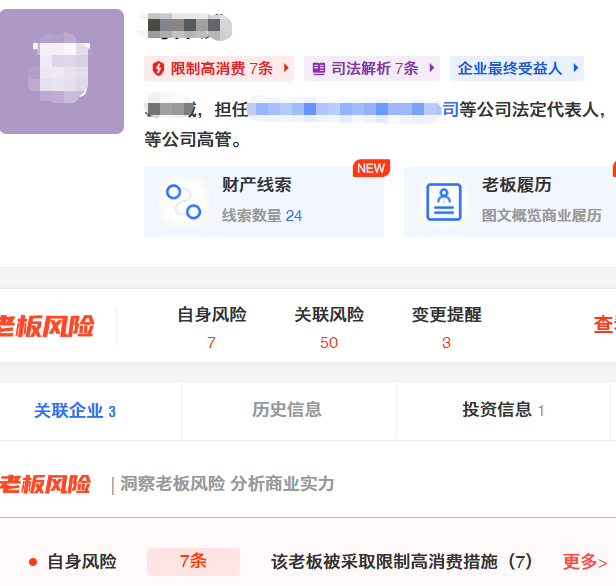Click the 老板履历 profile document icon
Image resolution: width=616 pixels, height=586 pixels.
point(444,202)
